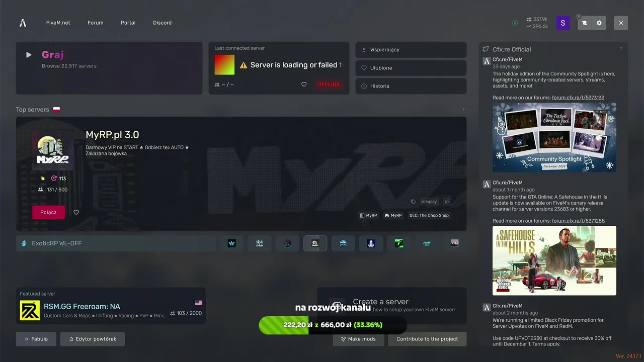Open link forum.cfx.re/t/5371288

click(578, 221)
